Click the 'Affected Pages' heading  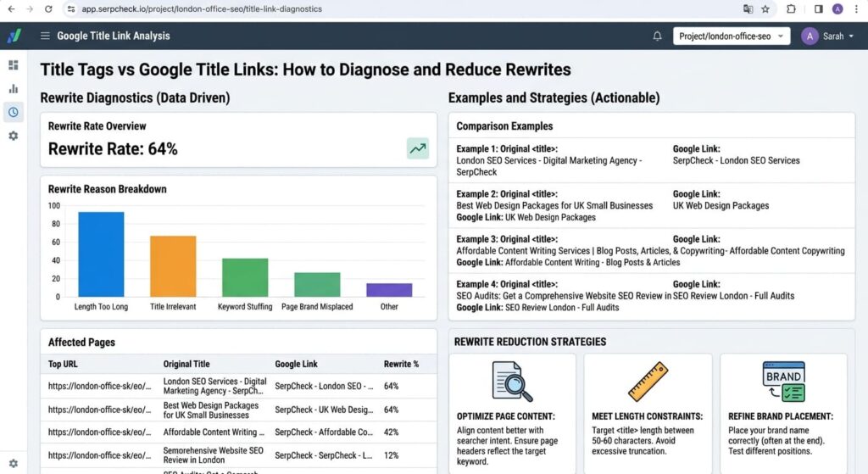click(81, 343)
